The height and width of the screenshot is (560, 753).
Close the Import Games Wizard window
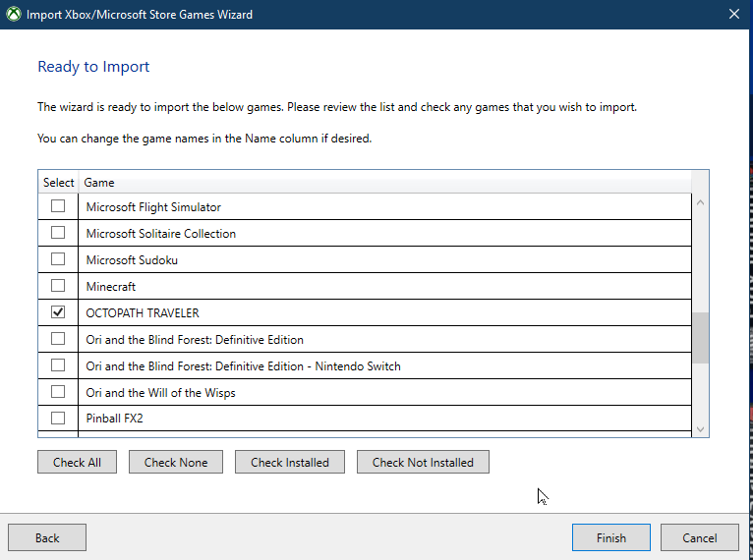coord(733,14)
